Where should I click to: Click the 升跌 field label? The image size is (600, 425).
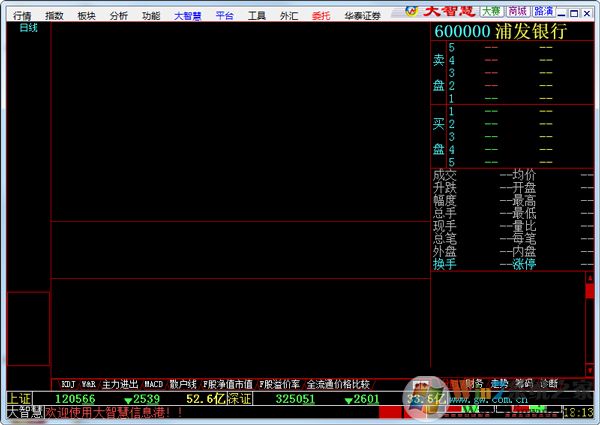coord(445,188)
